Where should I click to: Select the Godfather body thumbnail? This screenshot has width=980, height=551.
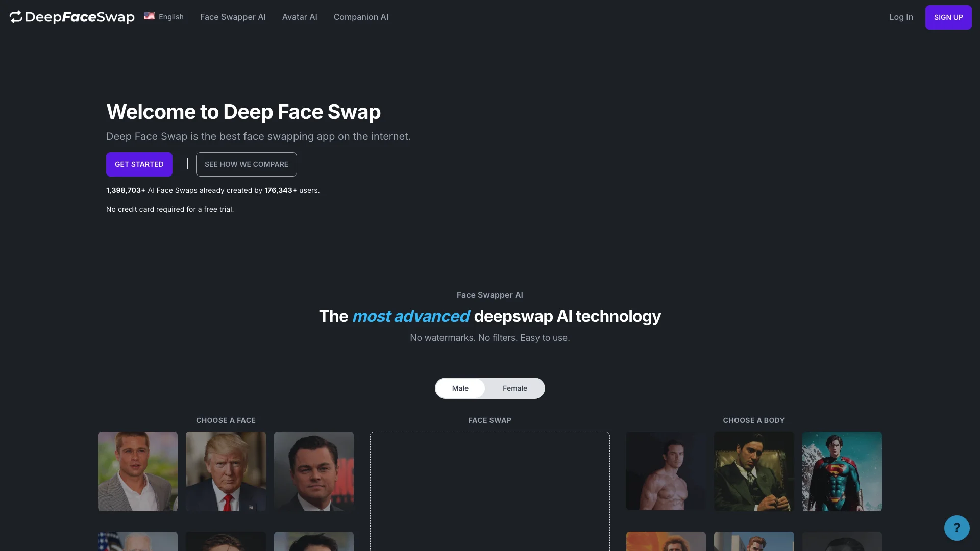(x=754, y=471)
